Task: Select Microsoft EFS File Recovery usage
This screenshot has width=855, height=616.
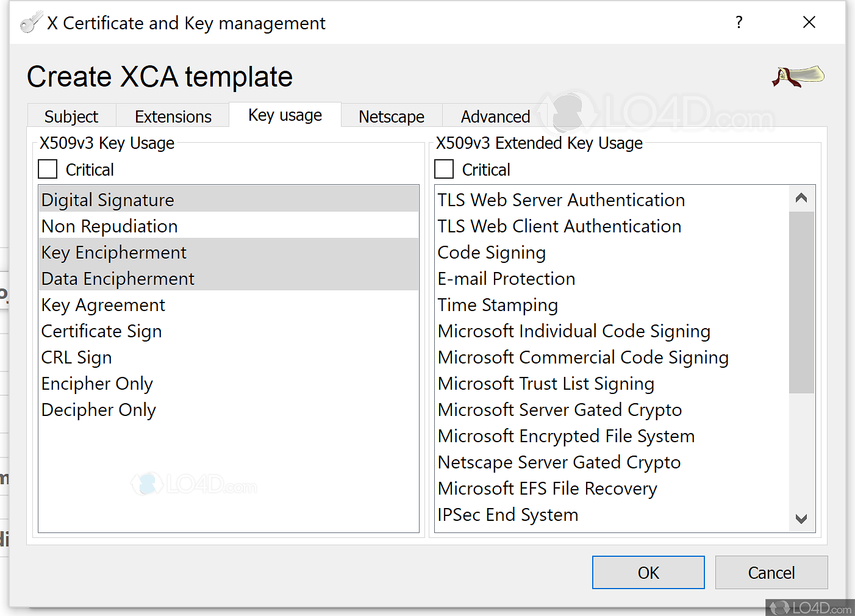Action: click(x=547, y=488)
